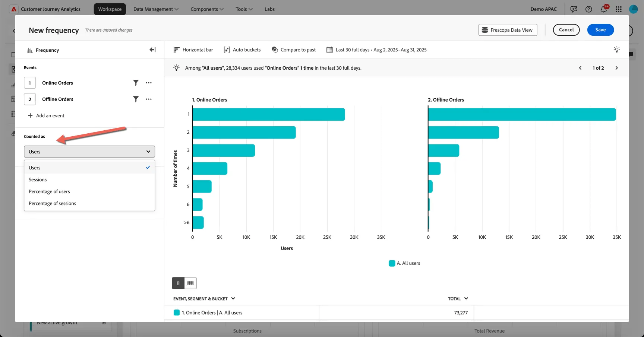Save the new frequency analysis
The height and width of the screenshot is (337, 644).
(x=600, y=30)
